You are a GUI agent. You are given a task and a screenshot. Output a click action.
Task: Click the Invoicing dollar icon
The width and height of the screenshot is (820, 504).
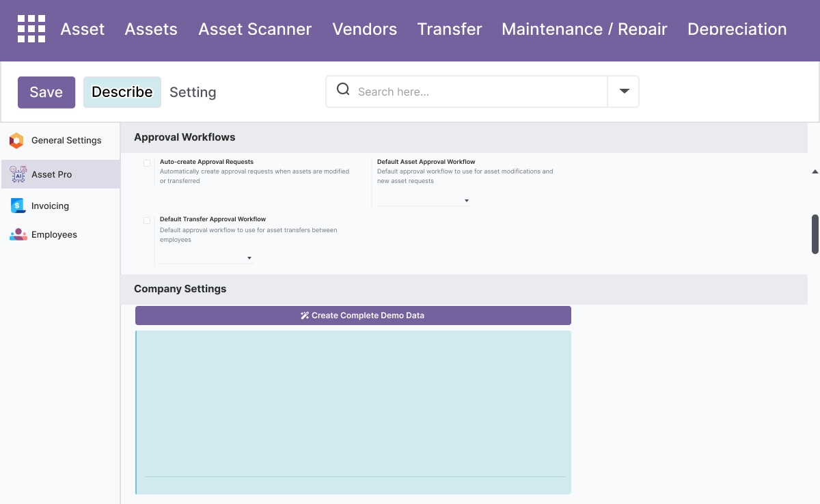click(x=18, y=206)
